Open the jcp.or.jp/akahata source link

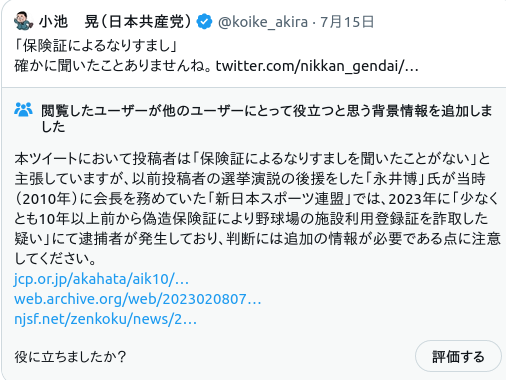[101, 279]
